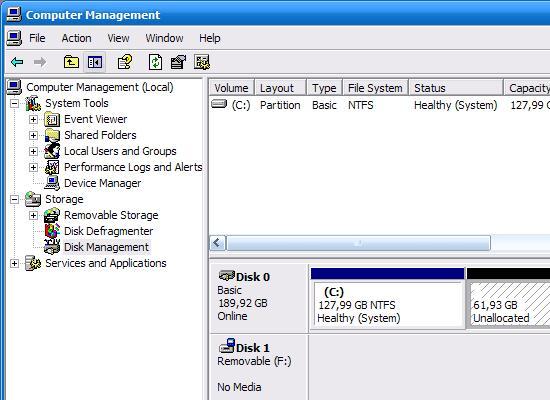Image resolution: width=550 pixels, height=400 pixels.
Task: Expand the Event Viewer node
Action: click(33, 119)
